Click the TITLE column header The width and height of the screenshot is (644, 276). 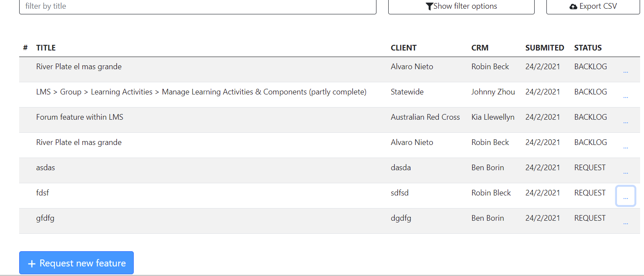coord(46,47)
